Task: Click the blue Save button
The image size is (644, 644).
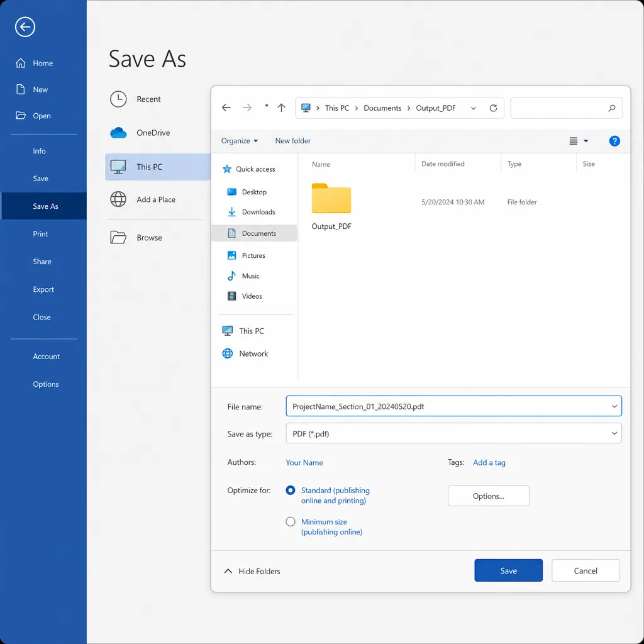Action: pos(508,570)
